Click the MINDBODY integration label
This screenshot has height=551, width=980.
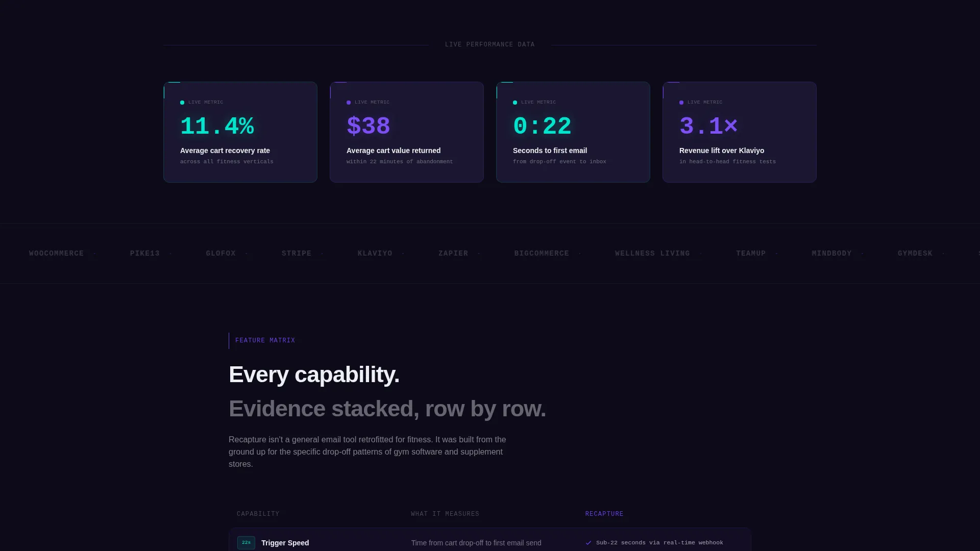[832, 254]
